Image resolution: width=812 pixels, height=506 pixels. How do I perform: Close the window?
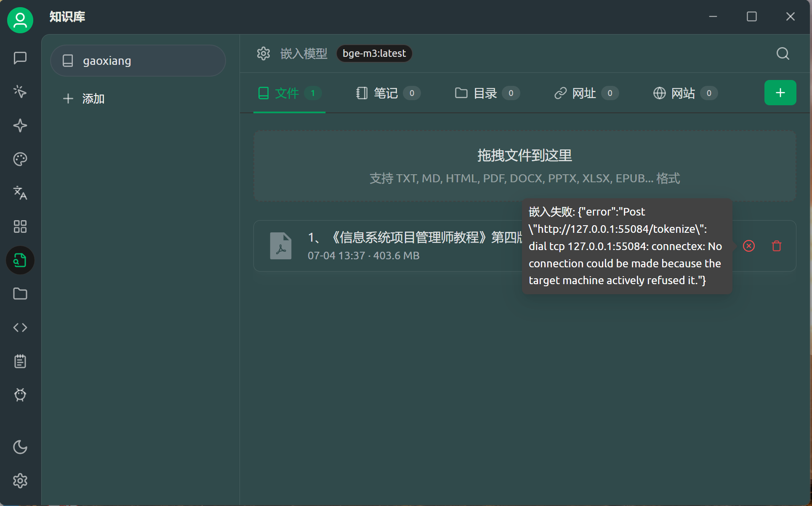[x=791, y=16]
